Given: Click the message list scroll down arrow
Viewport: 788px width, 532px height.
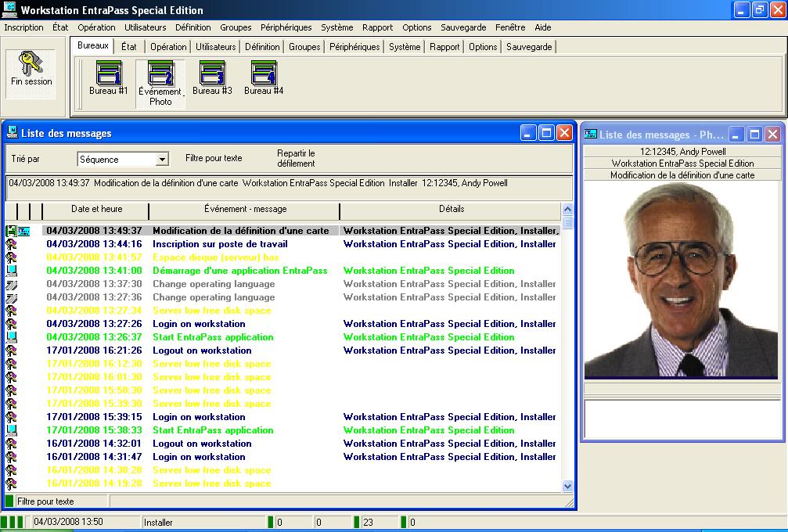Looking at the screenshot, I should (x=567, y=486).
